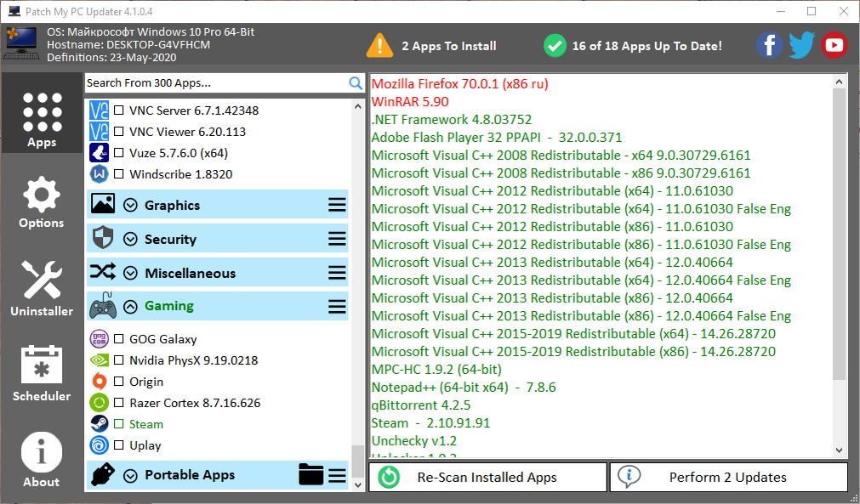Click the app list scrollbar down arrow
The image size is (860, 504).
[x=357, y=484]
